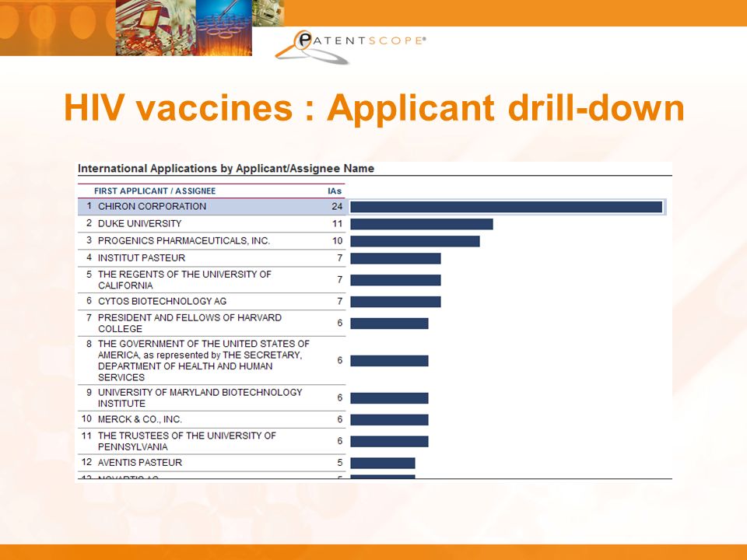The width and height of the screenshot is (747, 560).
Task: Click the bar for Merck & Co.
Action: [x=389, y=419]
